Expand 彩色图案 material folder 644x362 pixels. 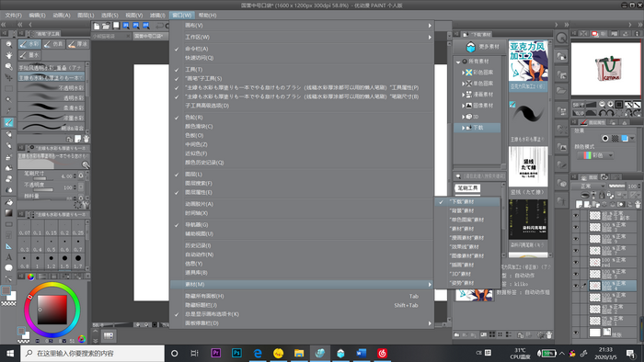(463, 73)
